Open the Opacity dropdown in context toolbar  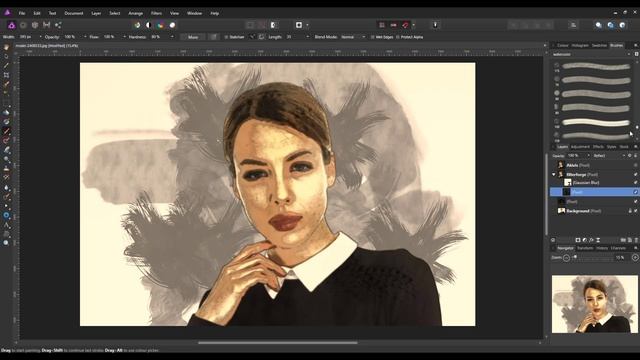click(85, 37)
